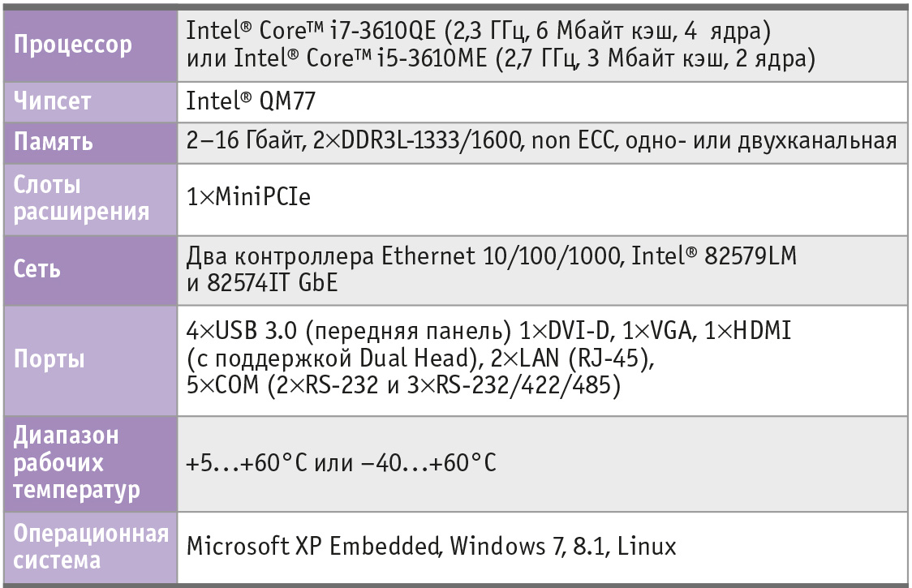Select the Порты label cell
Viewport: 912px width, 588px height.
[90, 360]
